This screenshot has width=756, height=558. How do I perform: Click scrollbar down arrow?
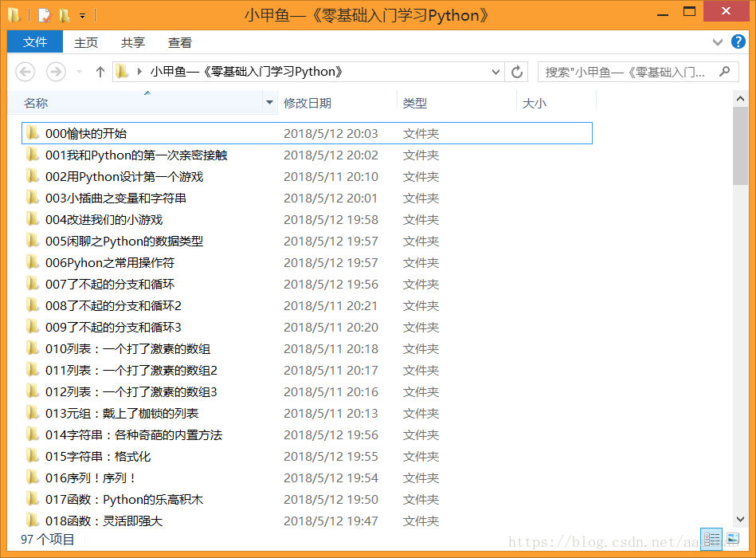pyautogui.click(x=740, y=520)
